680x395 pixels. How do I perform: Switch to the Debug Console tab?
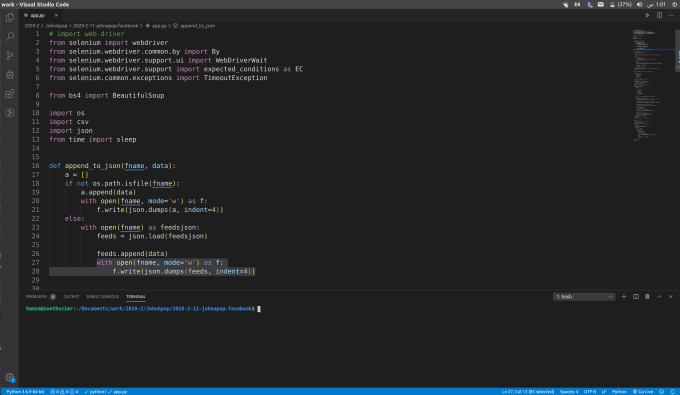tap(102, 297)
